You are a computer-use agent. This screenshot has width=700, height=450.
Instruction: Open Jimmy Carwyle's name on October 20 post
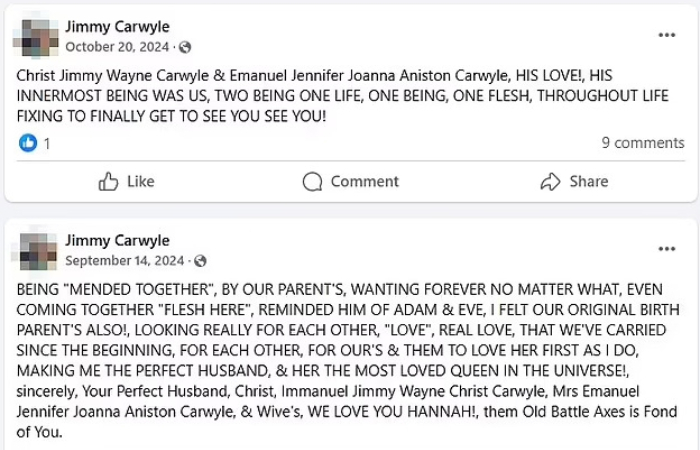tap(117, 26)
